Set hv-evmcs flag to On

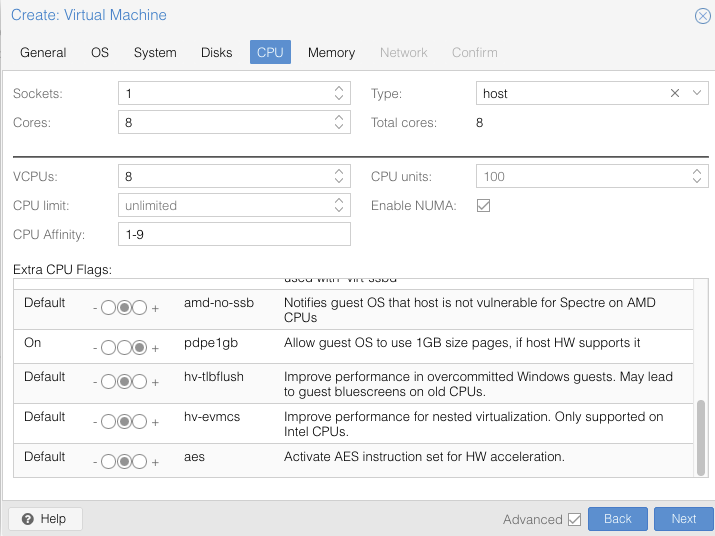click(140, 422)
